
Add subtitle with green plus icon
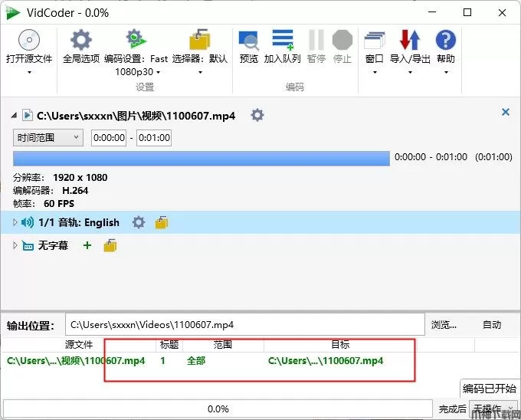tap(87, 245)
